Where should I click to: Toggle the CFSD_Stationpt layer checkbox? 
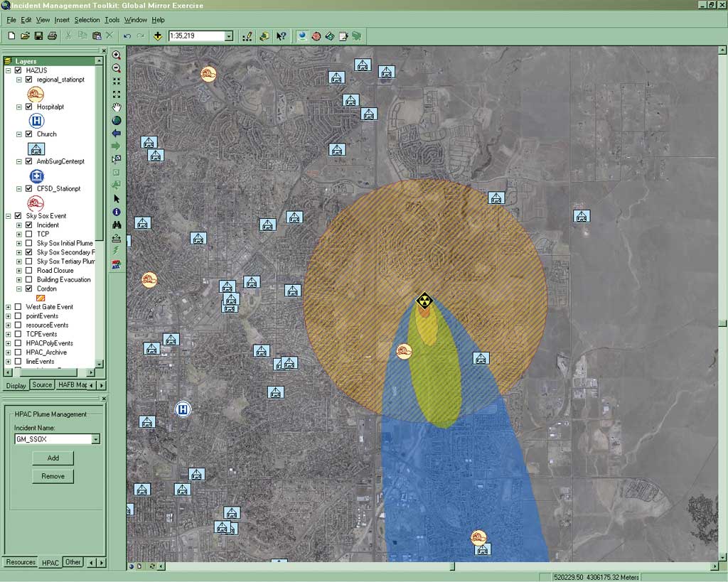(28, 188)
